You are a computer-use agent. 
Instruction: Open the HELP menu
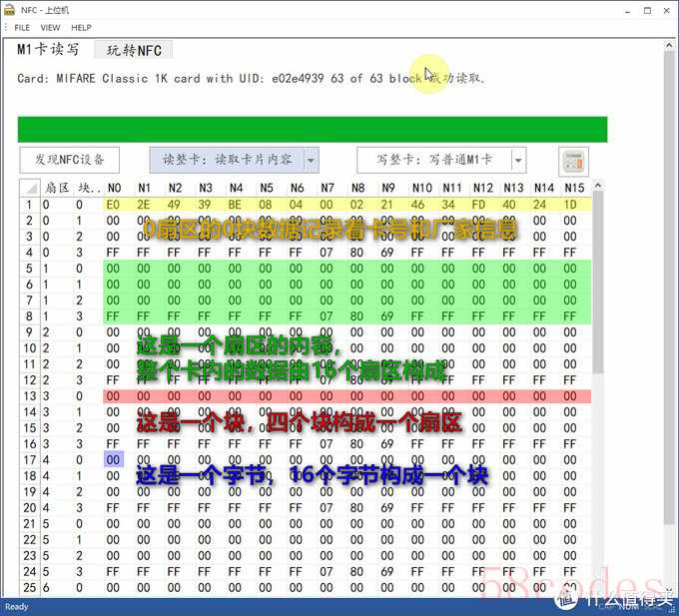click(81, 28)
